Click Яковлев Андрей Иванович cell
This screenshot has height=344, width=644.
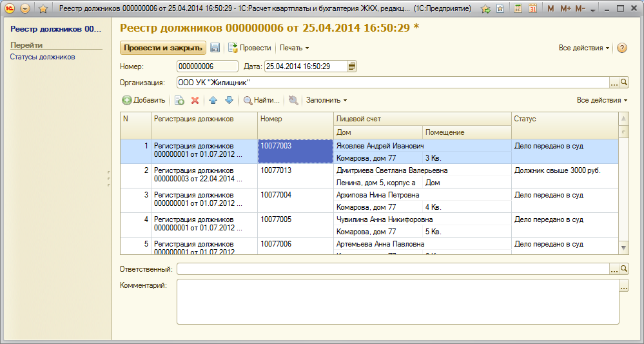(422, 146)
